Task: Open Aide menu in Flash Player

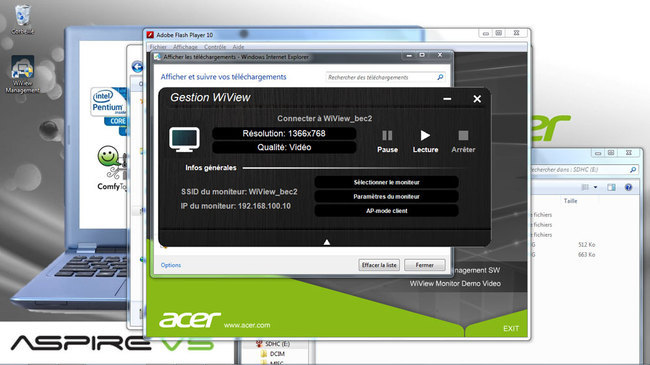Action: pos(238,47)
